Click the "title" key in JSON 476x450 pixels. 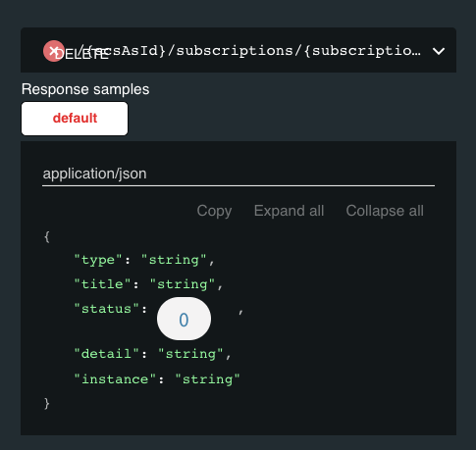pos(102,284)
